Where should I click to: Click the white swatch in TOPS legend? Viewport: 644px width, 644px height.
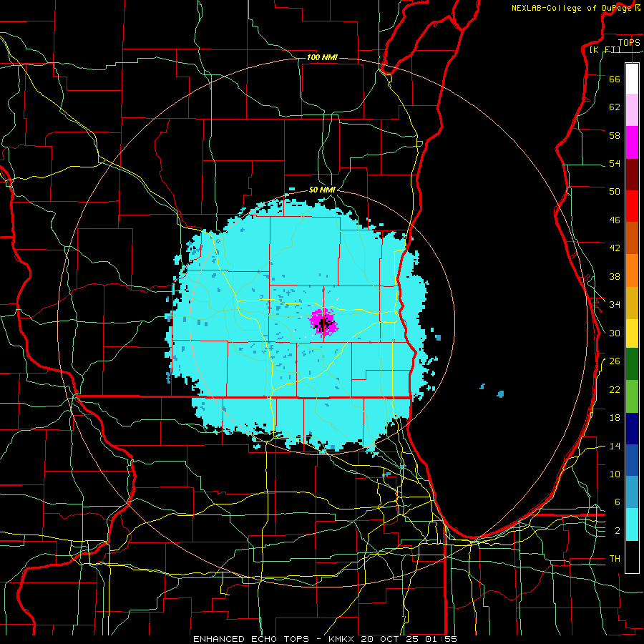click(x=632, y=79)
